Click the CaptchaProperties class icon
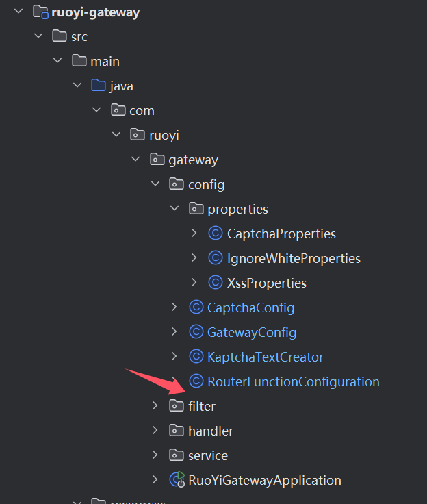 click(216, 234)
